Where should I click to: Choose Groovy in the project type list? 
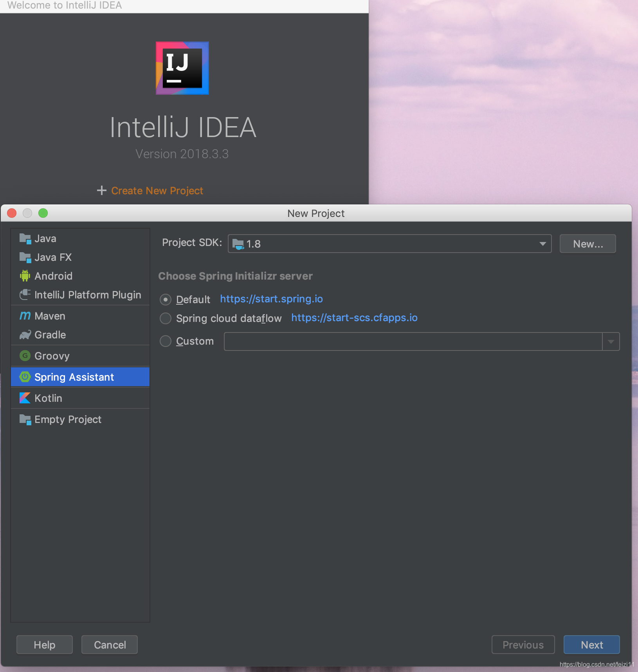(80, 356)
